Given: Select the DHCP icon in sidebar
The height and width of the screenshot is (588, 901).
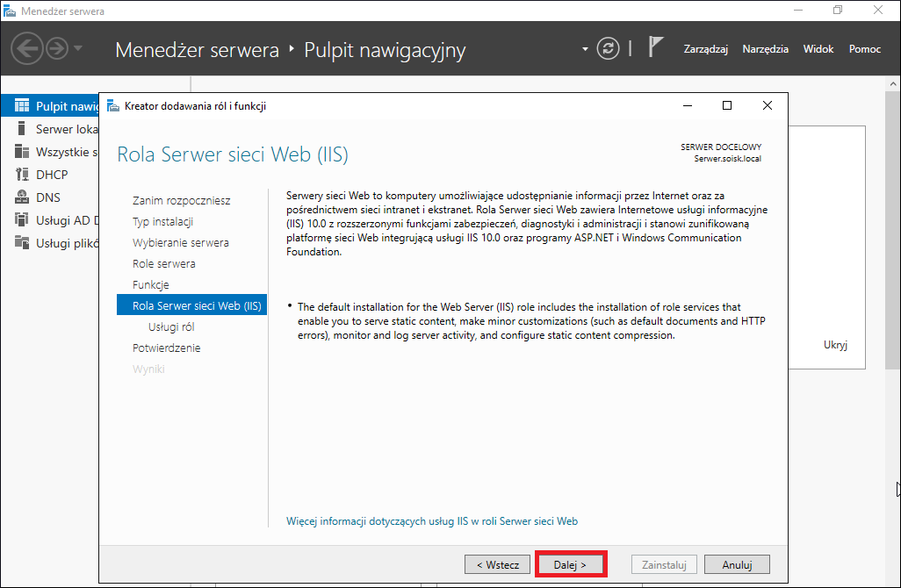Looking at the screenshot, I should click(x=22, y=175).
